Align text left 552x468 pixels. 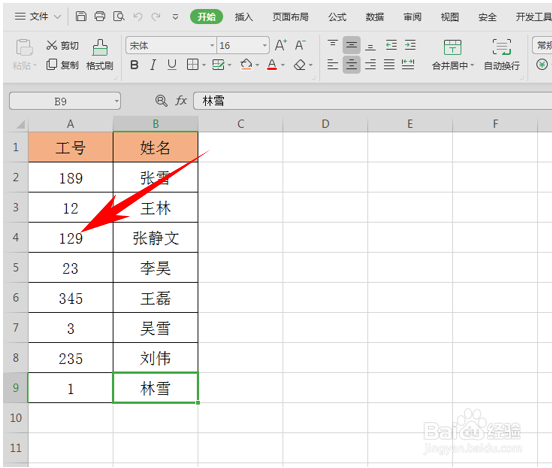coord(332,64)
